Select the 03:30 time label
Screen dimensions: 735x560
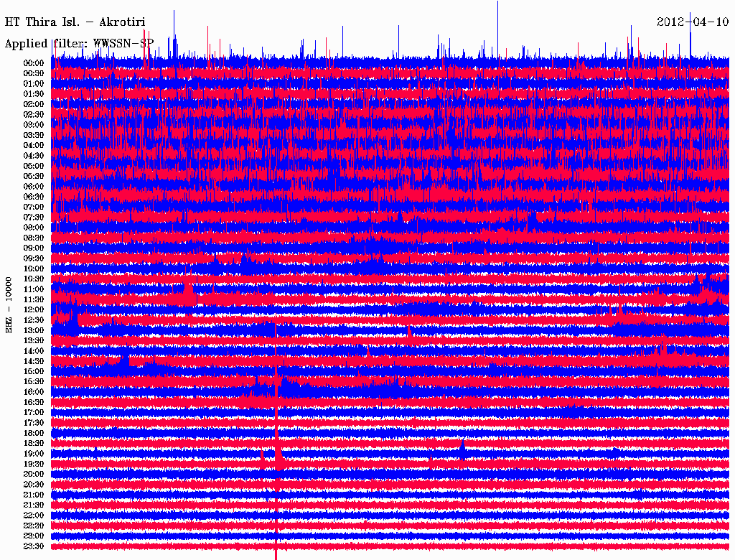coord(34,135)
